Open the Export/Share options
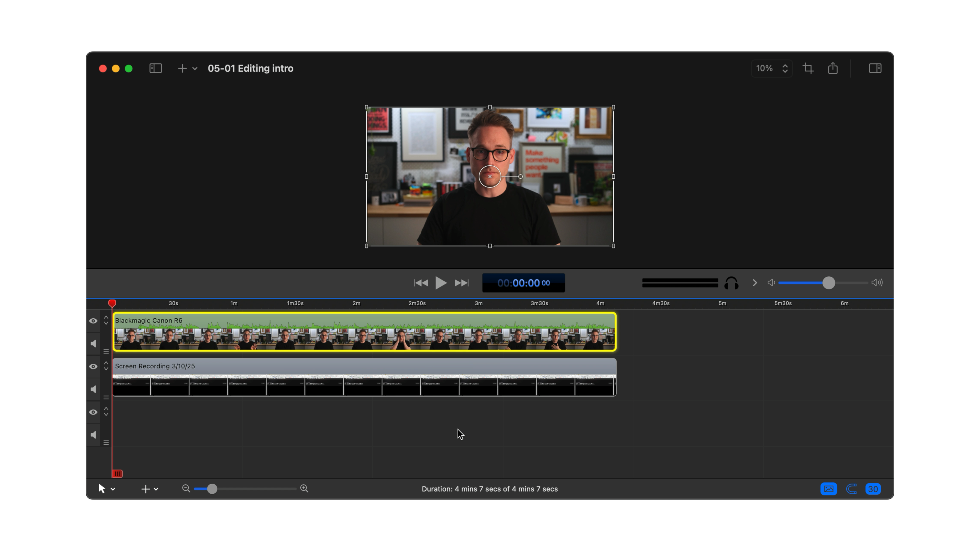 pyautogui.click(x=833, y=68)
